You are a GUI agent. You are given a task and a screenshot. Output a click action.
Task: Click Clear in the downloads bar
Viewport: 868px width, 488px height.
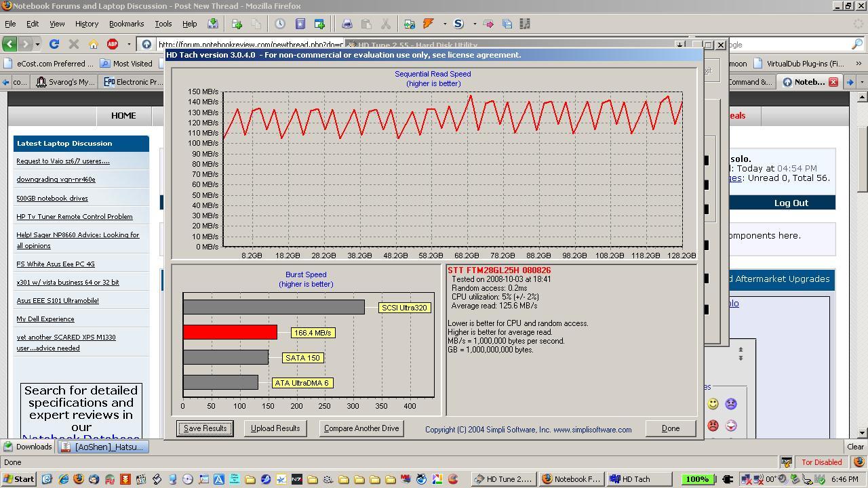pos(856,447)
